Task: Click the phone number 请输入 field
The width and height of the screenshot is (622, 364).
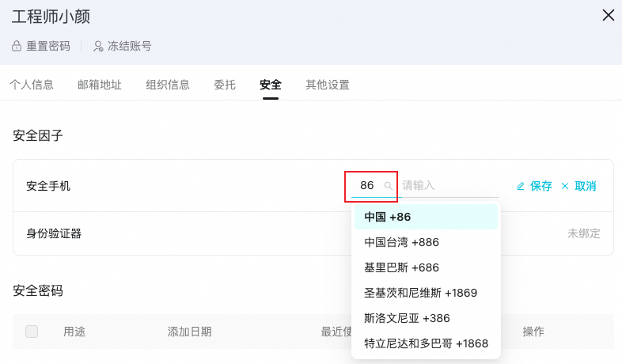Action: (449, 186)
